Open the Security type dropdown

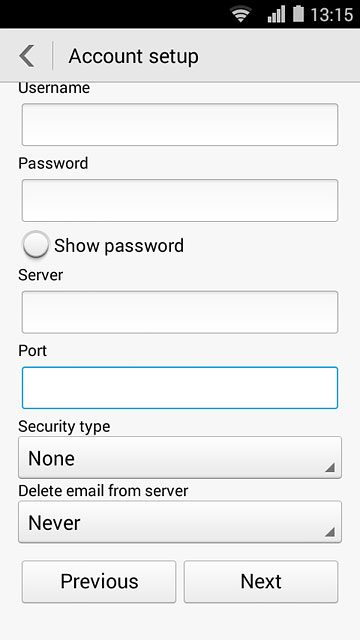click(180, 458)
